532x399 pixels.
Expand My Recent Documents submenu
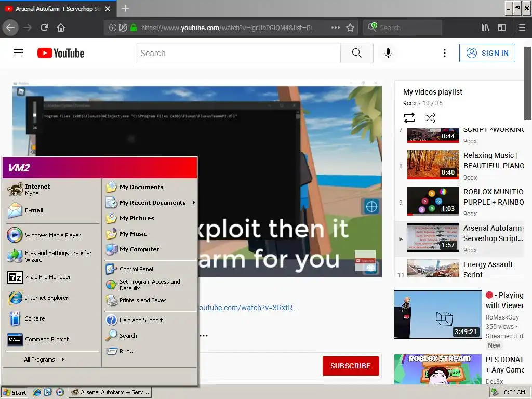point(151,203)
